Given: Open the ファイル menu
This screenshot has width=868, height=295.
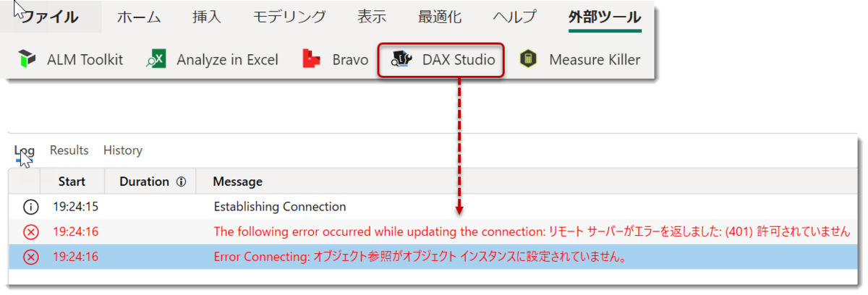Looking at the screenshot, I should [x=49, y=17].
